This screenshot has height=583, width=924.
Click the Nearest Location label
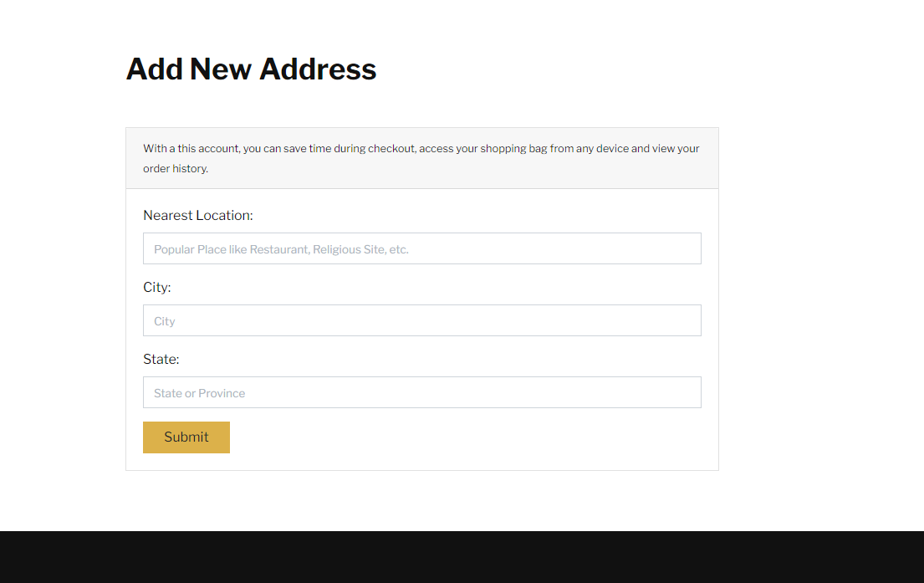pyautogui.click(x=197, y=215)
